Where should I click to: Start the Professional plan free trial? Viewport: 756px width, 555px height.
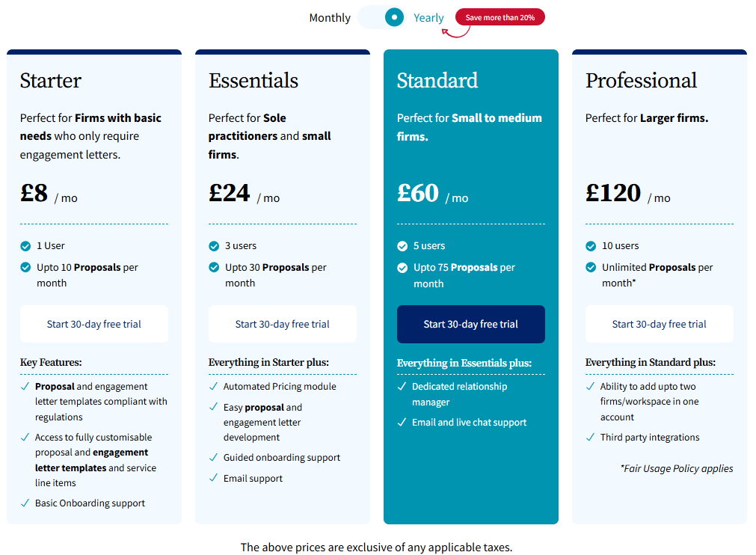pyautogui.click(x=659, y=324)
